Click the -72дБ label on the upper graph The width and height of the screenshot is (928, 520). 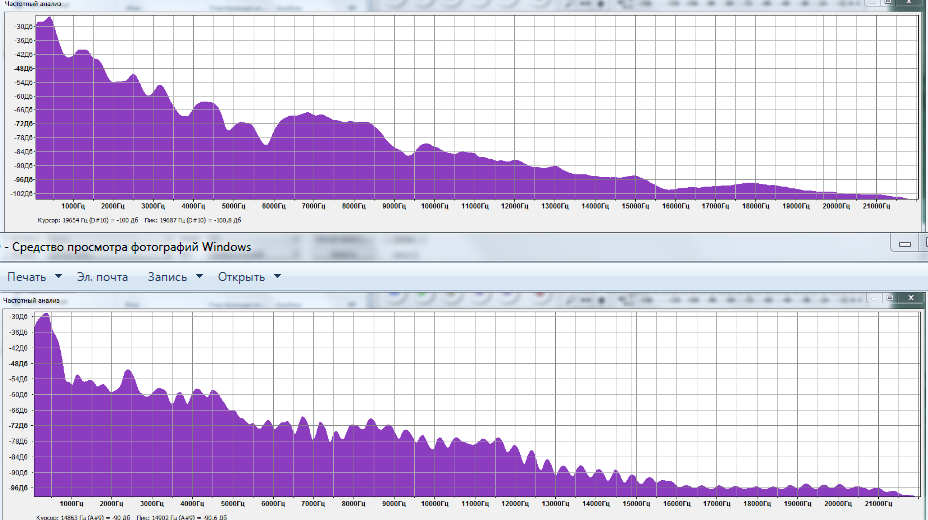tap(24, 124)
